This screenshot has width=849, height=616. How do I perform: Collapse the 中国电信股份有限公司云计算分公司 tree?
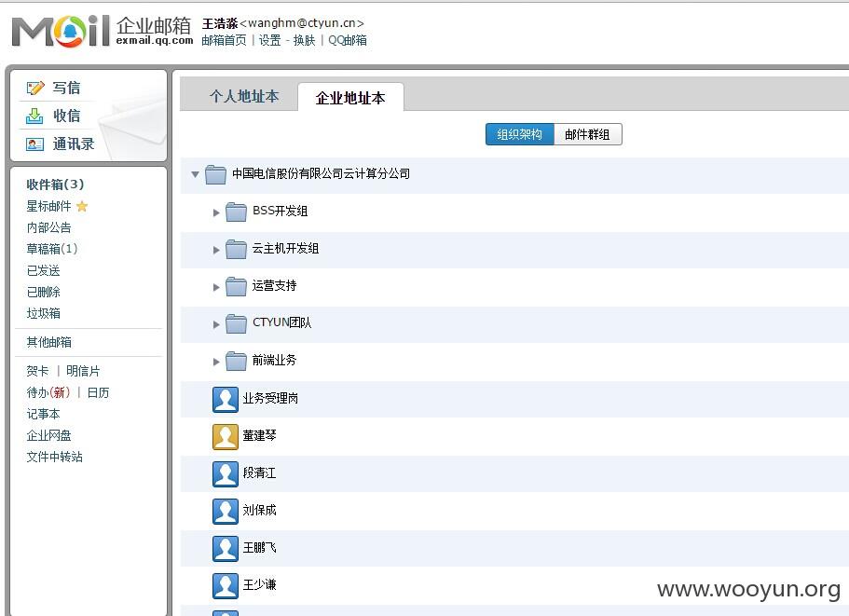coord(196,174)
